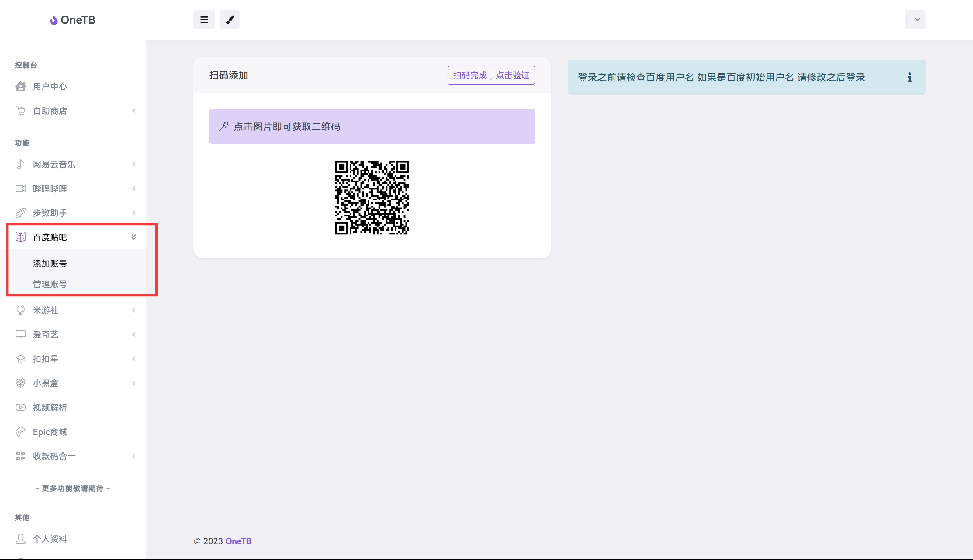
Task: Click 扫码完成,点击验证 button
Action: (x=491, y=75)
